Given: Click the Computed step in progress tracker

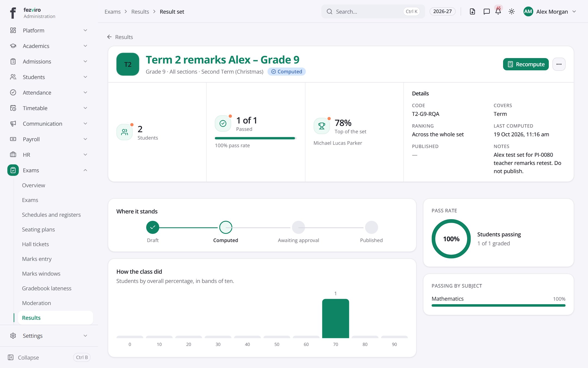Looking at the screenshot, I should (x=226, y=227).
